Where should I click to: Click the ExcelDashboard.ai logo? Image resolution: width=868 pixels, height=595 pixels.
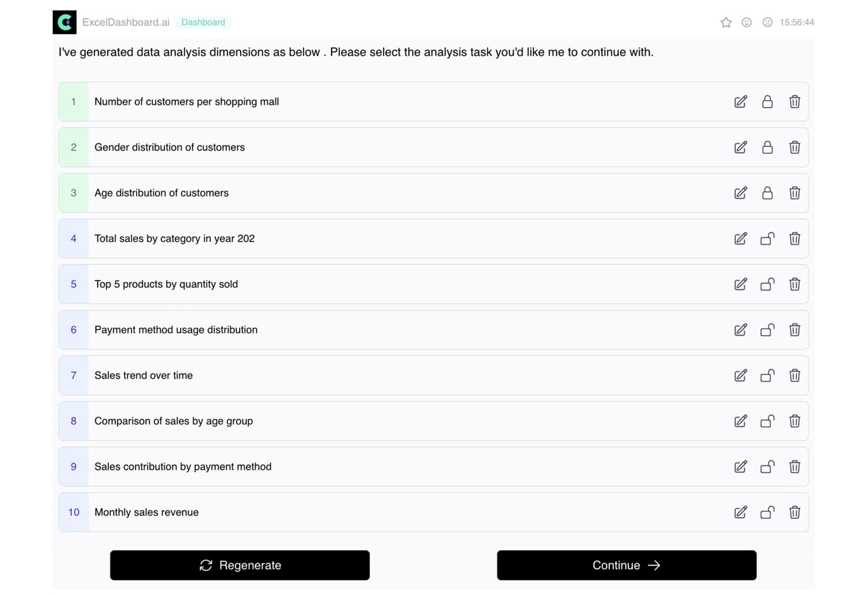point(64,22)
